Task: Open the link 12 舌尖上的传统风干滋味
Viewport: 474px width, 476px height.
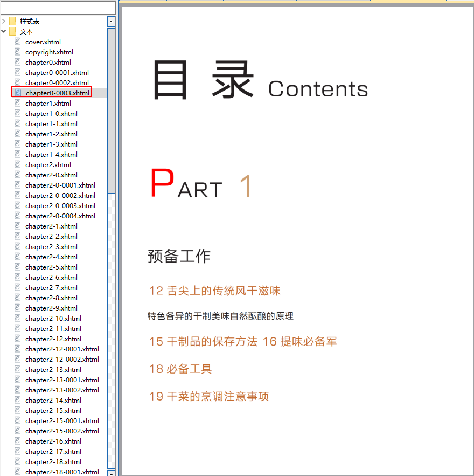Action: click(x=214, y=291)
